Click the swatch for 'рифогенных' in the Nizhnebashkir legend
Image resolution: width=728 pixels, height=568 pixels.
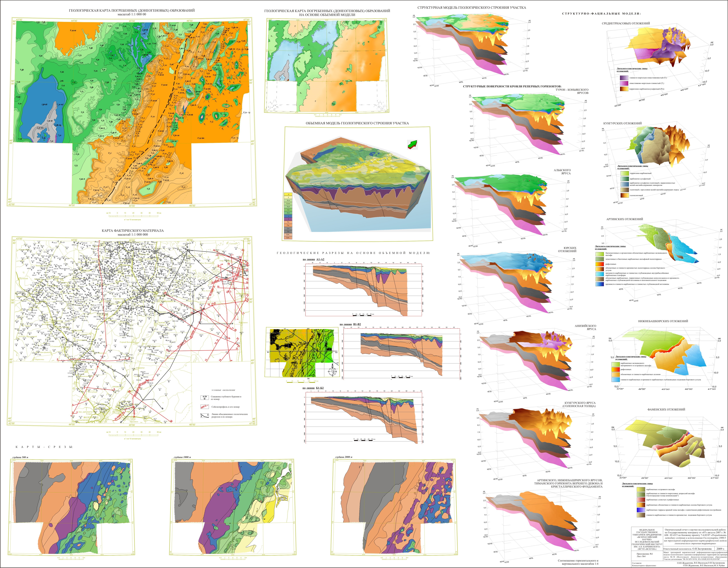pyautogui.click(x=616, y=370)
